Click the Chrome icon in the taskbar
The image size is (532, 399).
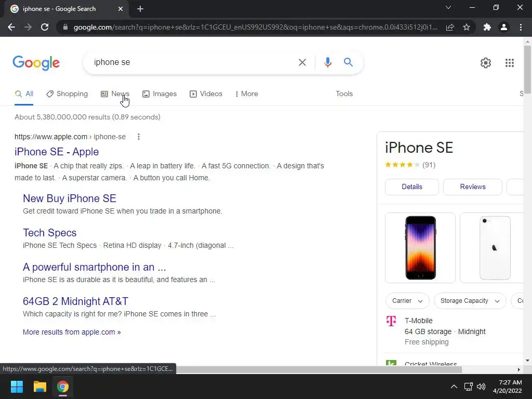pos(63,387)
